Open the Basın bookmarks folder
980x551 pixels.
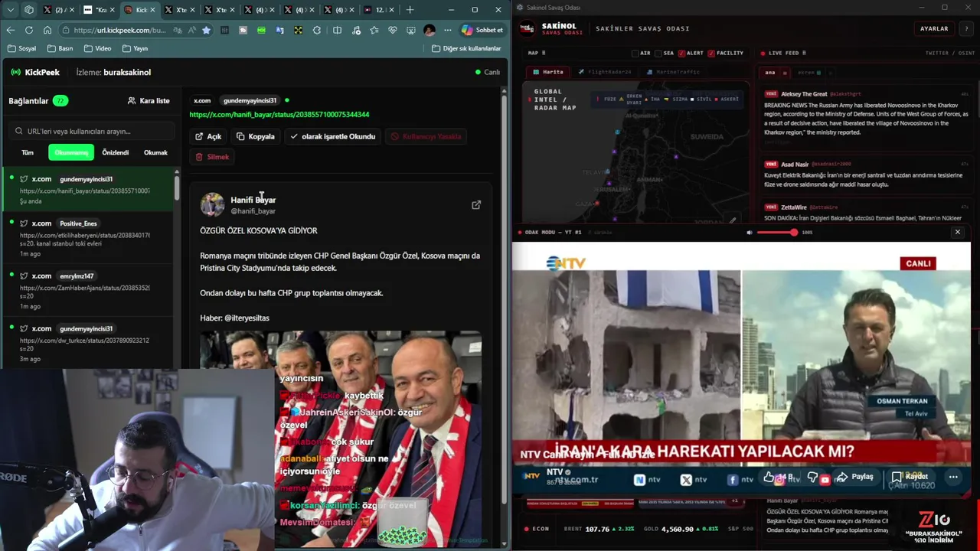click(x=60, y=48)
